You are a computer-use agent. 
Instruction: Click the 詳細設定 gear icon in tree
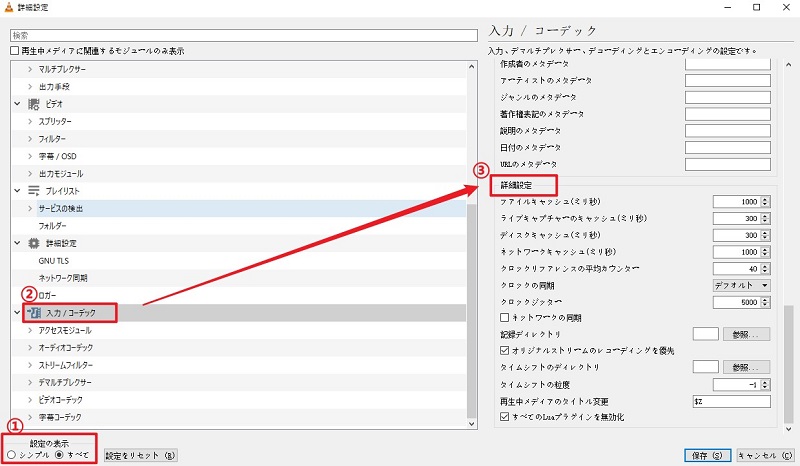click(34, 243)
